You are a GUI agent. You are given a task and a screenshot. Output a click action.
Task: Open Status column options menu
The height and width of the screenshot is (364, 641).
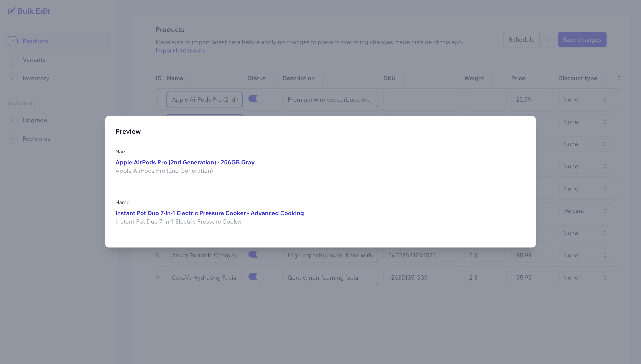(273, 78)
